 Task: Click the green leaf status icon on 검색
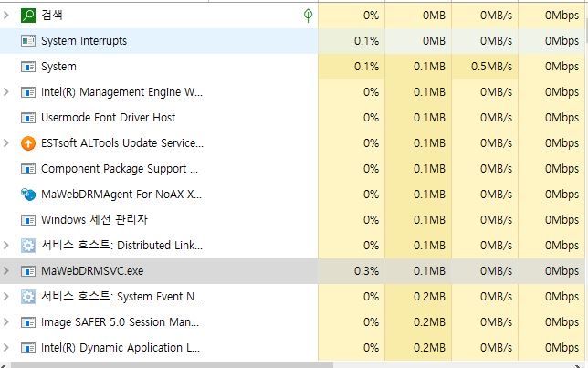tap(309, 16)
